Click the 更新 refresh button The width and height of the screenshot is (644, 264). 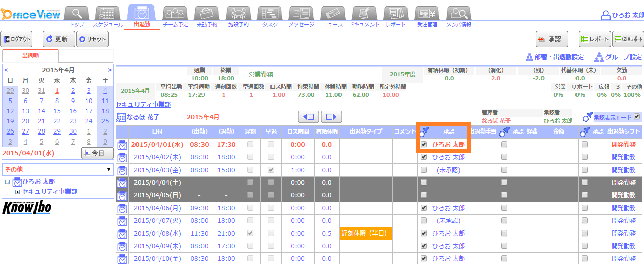[x=58, y=39]
